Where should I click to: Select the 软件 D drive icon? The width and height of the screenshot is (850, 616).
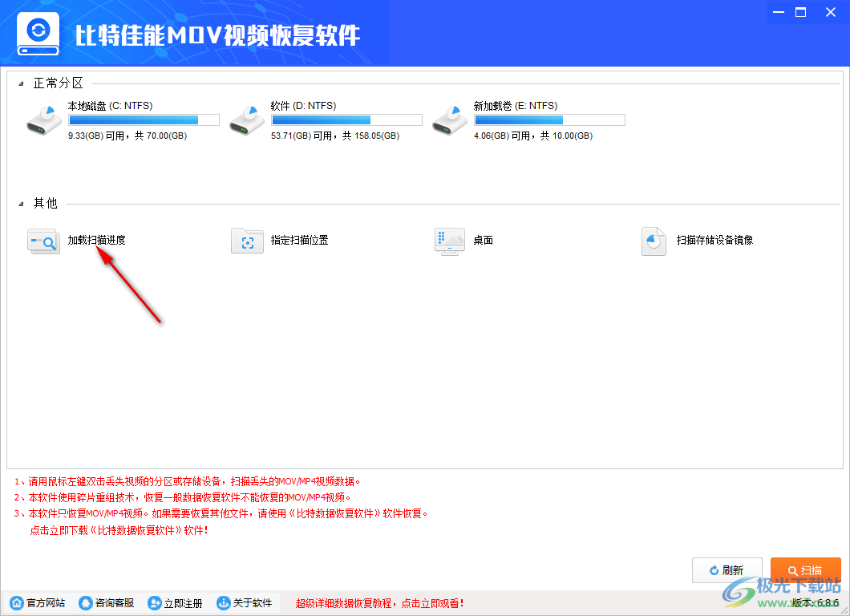pyautogui.click(x=246, y=119)
